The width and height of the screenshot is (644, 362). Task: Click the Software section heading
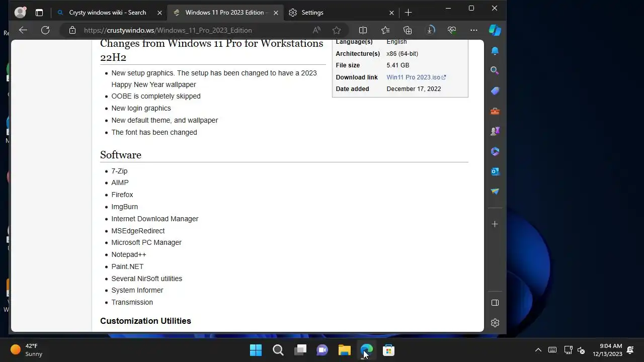click(x=121, y=155)
